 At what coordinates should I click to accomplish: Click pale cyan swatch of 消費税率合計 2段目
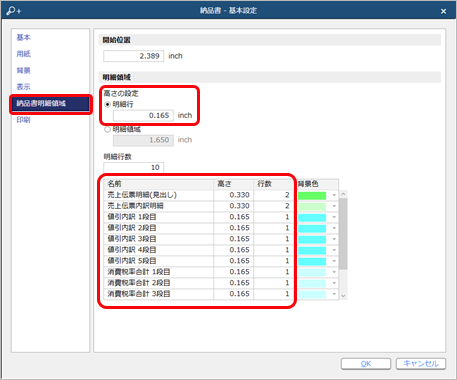pyautogui.click(x=312, y=283)
